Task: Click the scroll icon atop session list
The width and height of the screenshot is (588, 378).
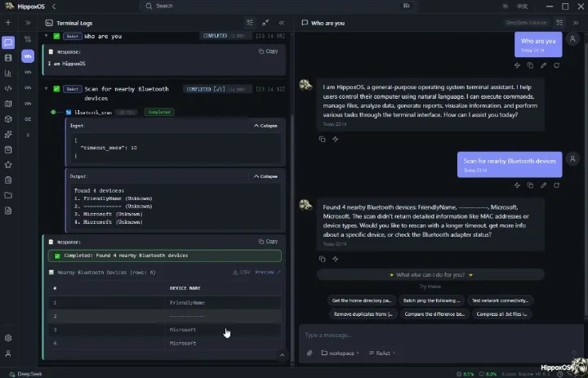Action: tap(28, 39)
